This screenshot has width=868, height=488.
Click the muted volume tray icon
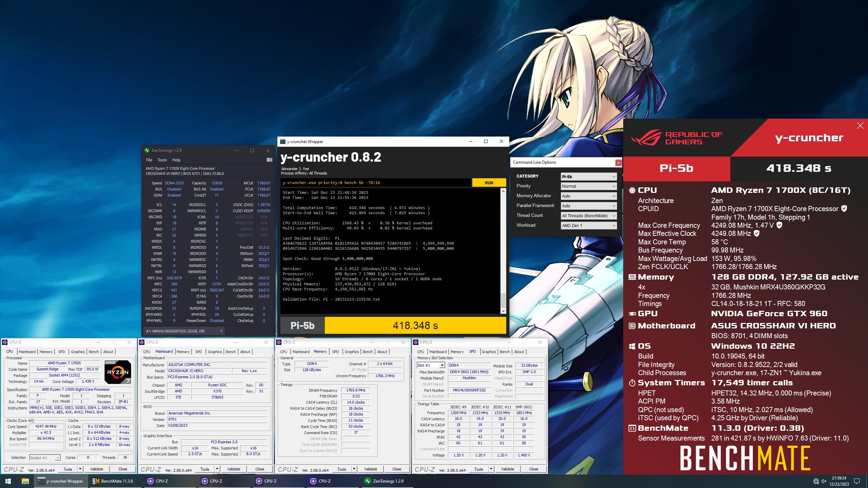coord(824,481)
